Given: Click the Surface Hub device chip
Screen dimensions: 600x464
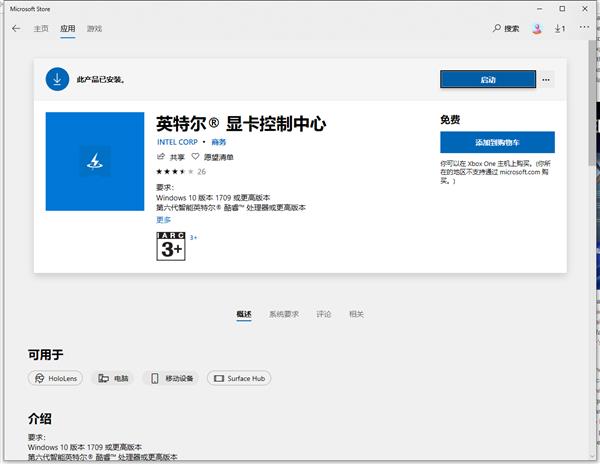Looking at the screenshot, I should pos(239,378).
